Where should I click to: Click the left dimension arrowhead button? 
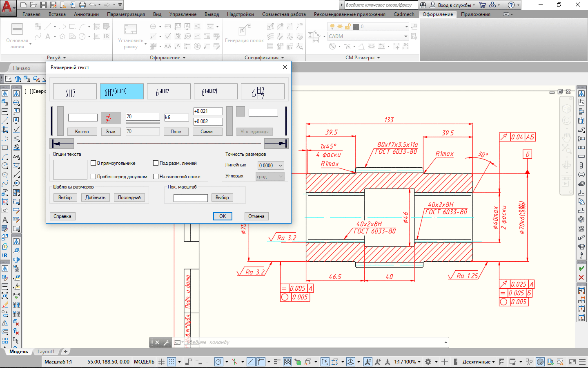(x=62, y=144)
